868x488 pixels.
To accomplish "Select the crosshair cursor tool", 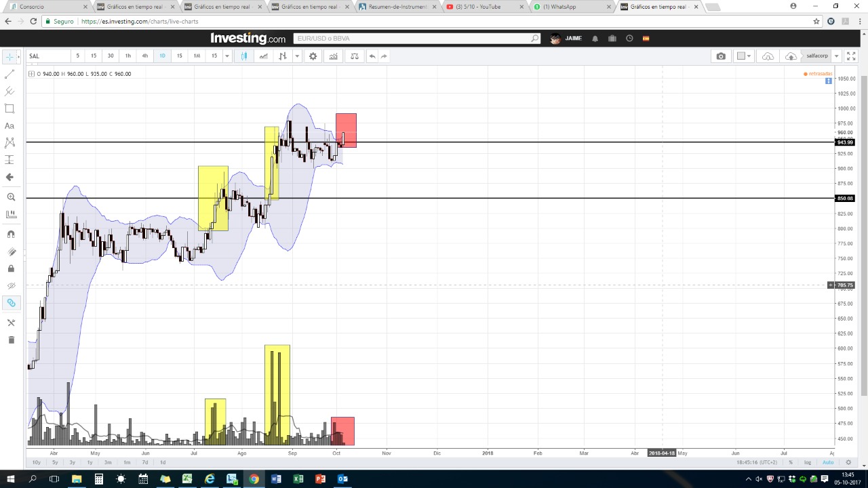I will [x=9, y=57].
